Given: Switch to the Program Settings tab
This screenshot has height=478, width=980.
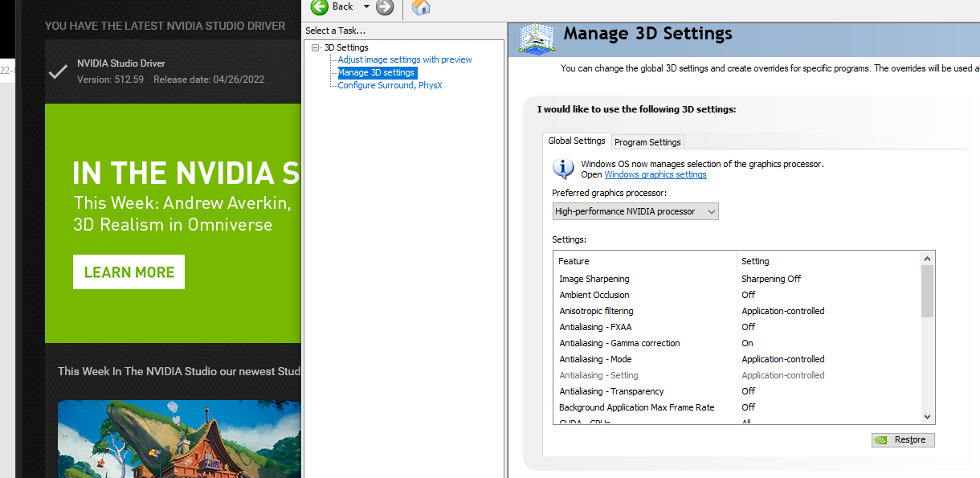Looking at the screenshot, I should coord(647,142).
